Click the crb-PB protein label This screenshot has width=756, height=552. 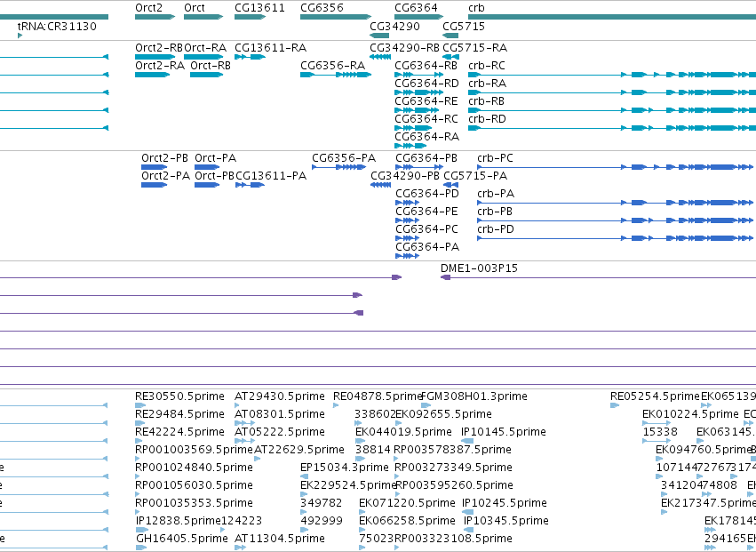click(x=495, y=212)
